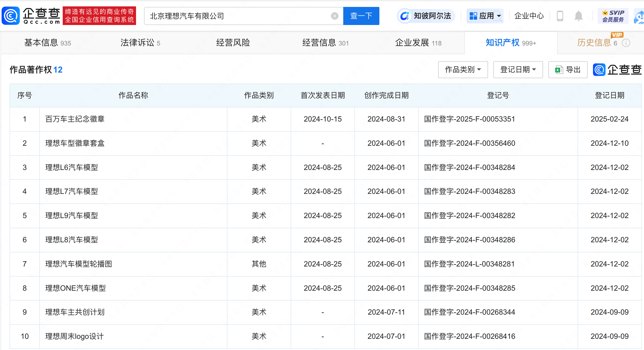Screen dimensions: 644x350
Task: Click registration number 国作登字-2025-F-00053351
Action: [x=469, y=119]
